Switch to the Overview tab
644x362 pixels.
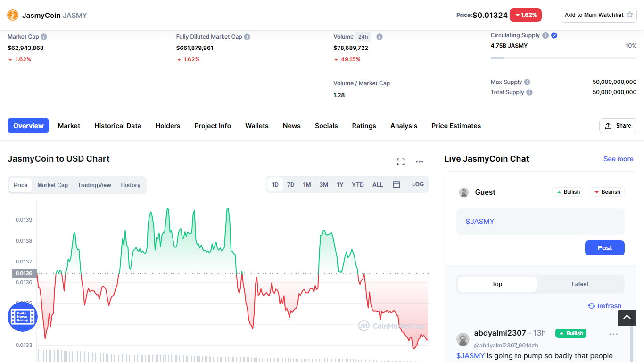tap(28, 126)
